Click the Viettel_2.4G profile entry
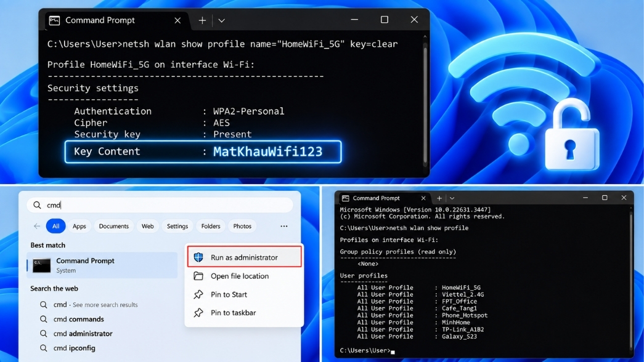 (463, 295)
